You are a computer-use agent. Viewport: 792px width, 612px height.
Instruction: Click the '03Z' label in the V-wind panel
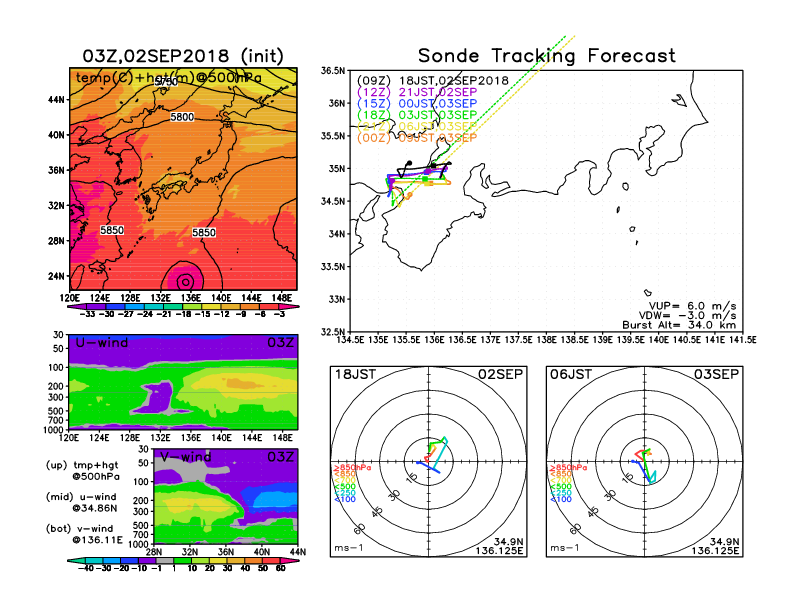281,457
